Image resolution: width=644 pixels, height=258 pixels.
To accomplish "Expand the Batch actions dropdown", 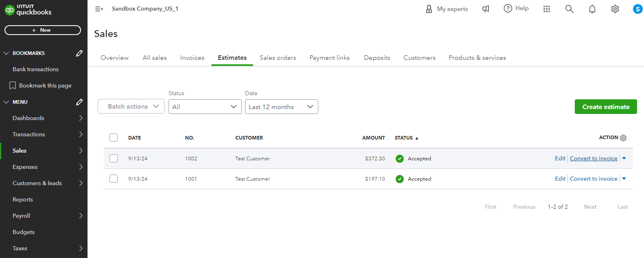I will (131, 107).
